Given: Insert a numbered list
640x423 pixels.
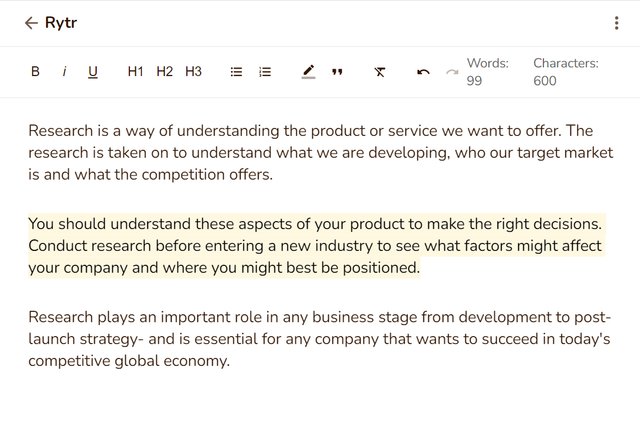Looking at the screenshot, I should click(x=265, y=72).
